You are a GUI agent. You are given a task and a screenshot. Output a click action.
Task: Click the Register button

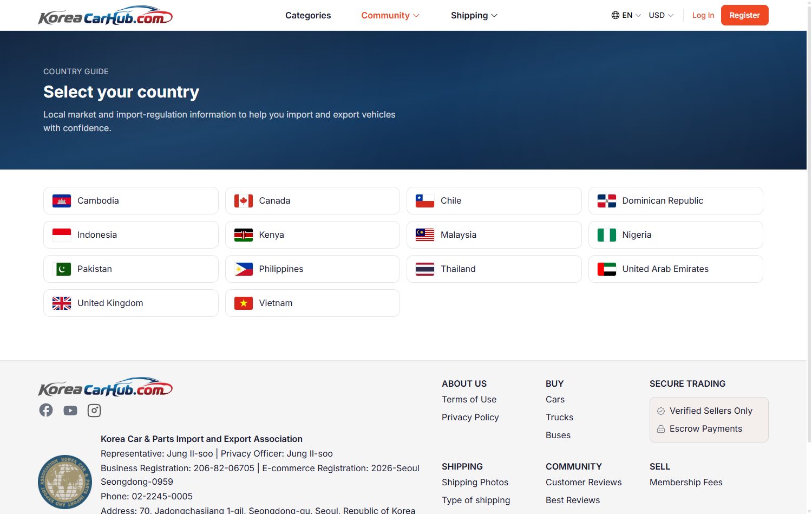pyautogui.click(x=744, y=15)
